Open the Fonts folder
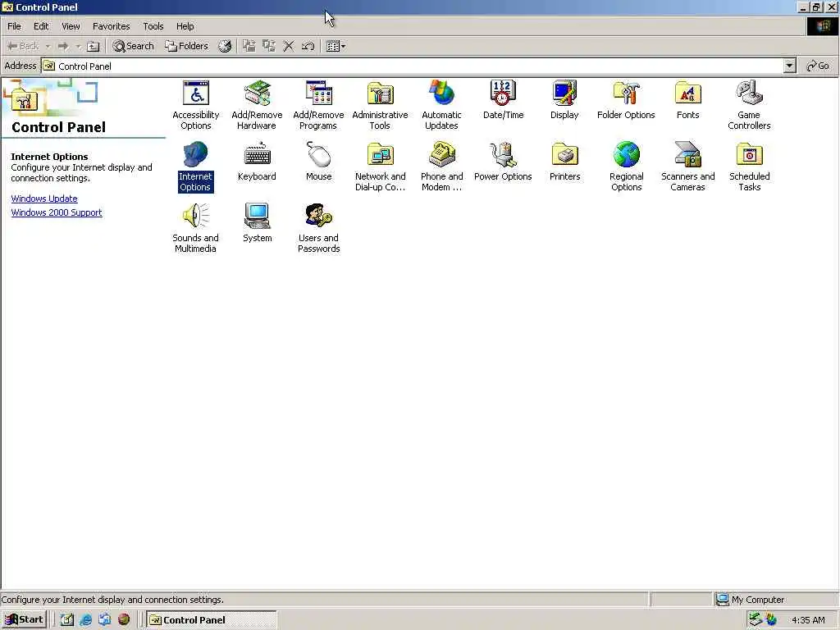The width and height of the screenshot is (840, 630). [x=688, y=100]
